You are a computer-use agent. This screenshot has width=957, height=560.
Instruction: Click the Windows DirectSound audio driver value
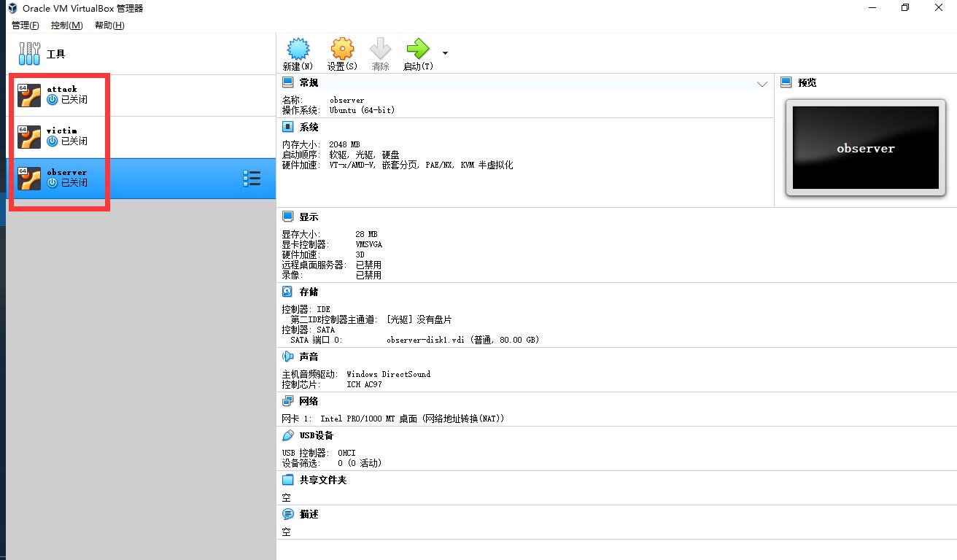[x=388, y=375]
